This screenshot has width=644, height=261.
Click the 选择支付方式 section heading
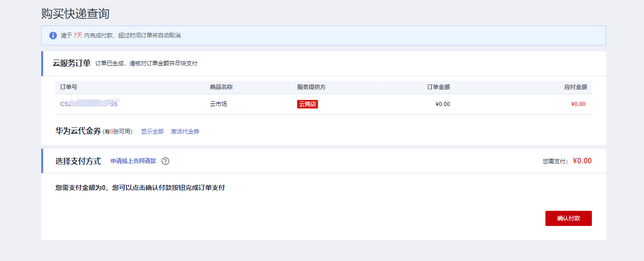click(x=78, y=161)
